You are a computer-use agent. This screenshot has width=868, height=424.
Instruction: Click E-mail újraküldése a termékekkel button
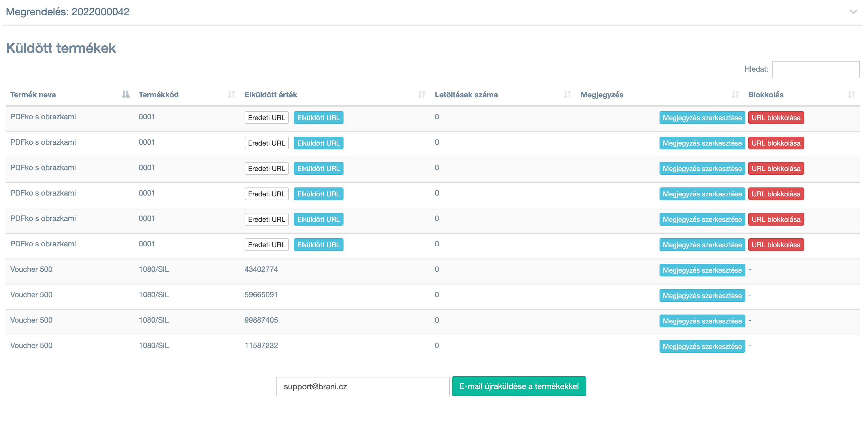pyautogui.click(x=519, y=386)
